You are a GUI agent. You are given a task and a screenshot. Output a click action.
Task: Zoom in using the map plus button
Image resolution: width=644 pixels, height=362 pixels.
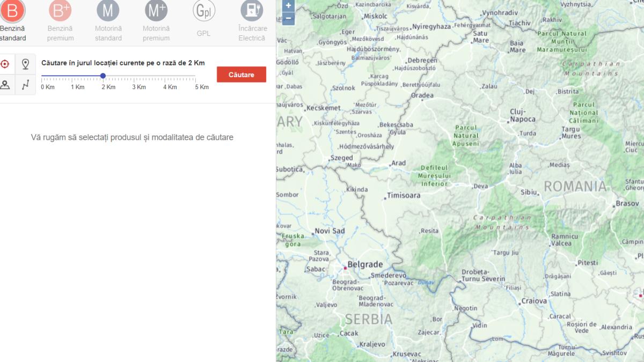point(288,6)
